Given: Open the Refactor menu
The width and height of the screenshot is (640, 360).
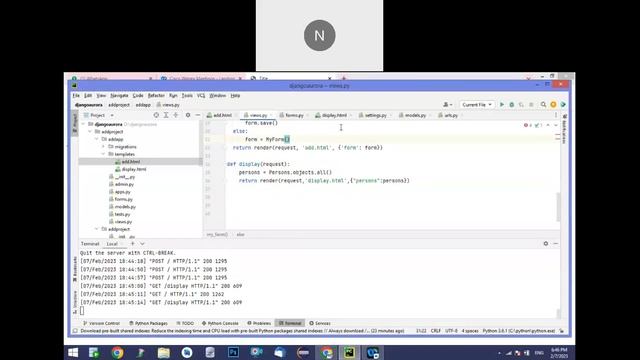Looking at the screenshot, I should pos(156,96).
